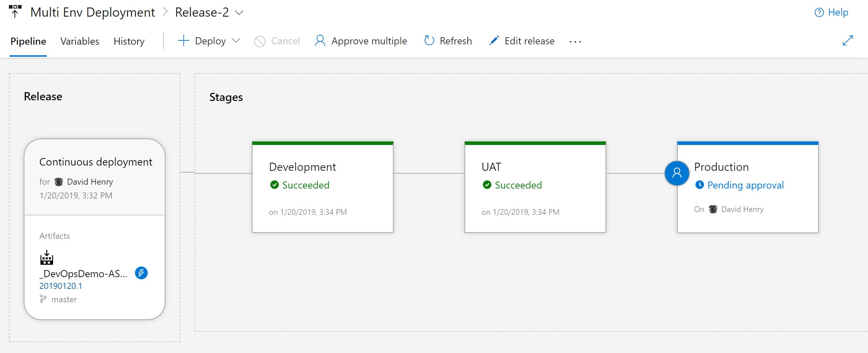Viewport: 868px width, 353px height.
Task: Click the release pipeline icon beside the title
Action: click(x=15, y=12)
